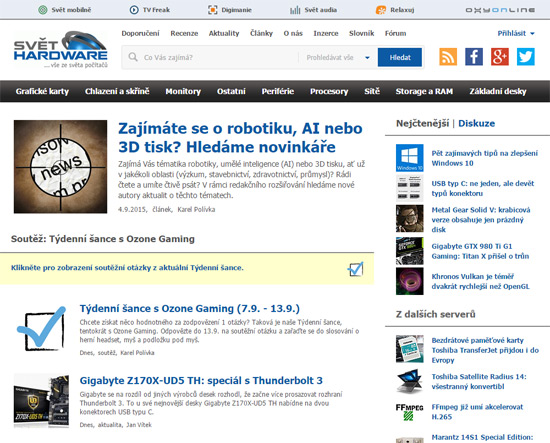
Task: Click the Digimanie camera icon
Action: pyautogui.click(x=213, y=10)
